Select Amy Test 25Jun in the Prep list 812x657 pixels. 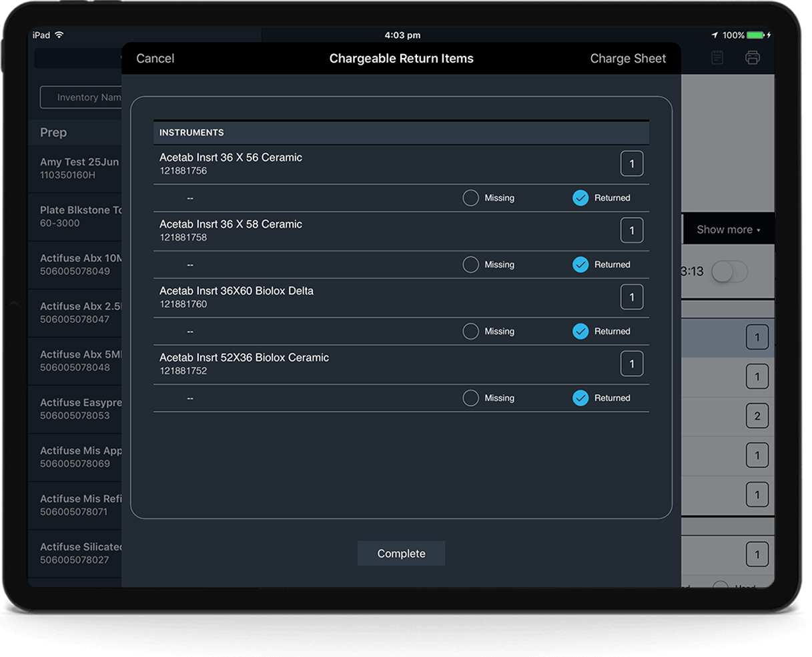(x=79, y=168)
